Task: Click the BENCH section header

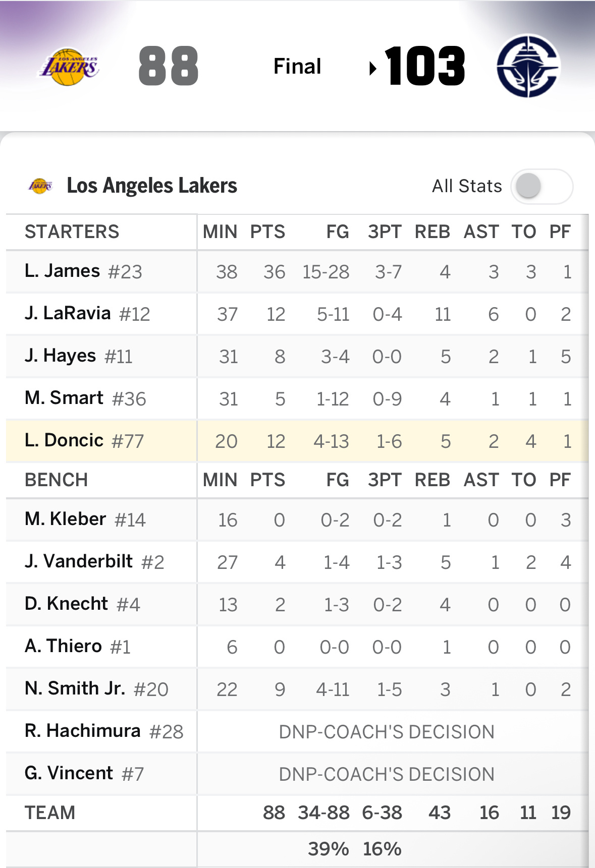Action: coord(57,480)
